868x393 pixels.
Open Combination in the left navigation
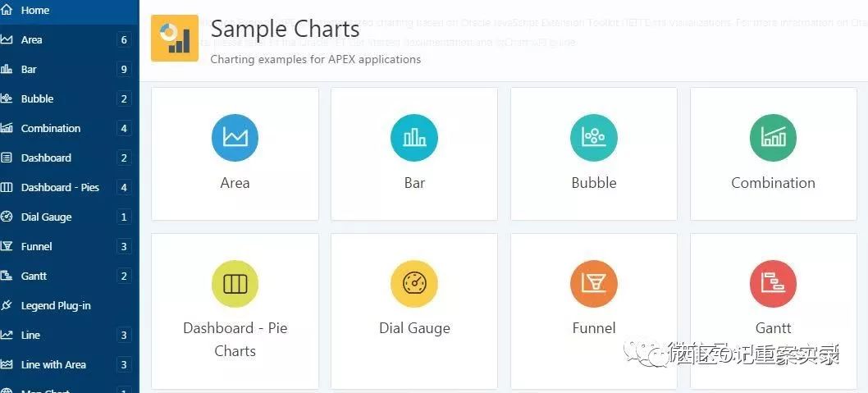[x=51, y=128]
